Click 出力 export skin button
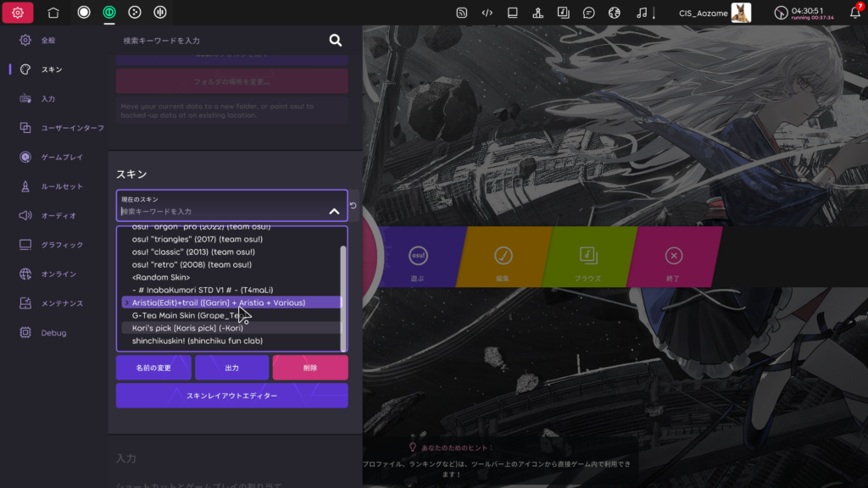The height and width of the screenshot is (488, 868). pyautogui.click(x=232, y=368)
